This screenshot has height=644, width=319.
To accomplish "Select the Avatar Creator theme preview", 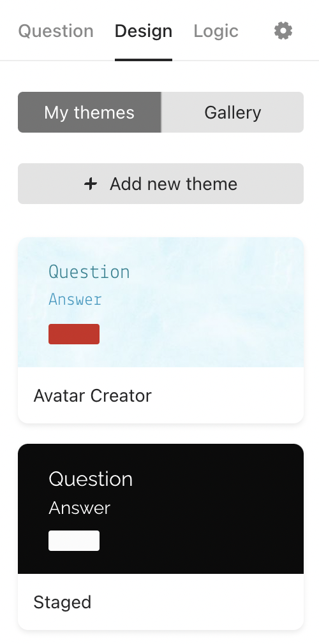I will (161, 302).
